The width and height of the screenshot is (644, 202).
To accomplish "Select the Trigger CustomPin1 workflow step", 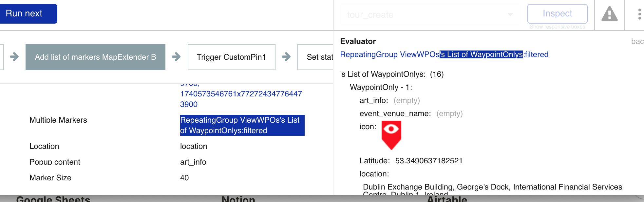I will pyautogui.click(x=231, y=57).
